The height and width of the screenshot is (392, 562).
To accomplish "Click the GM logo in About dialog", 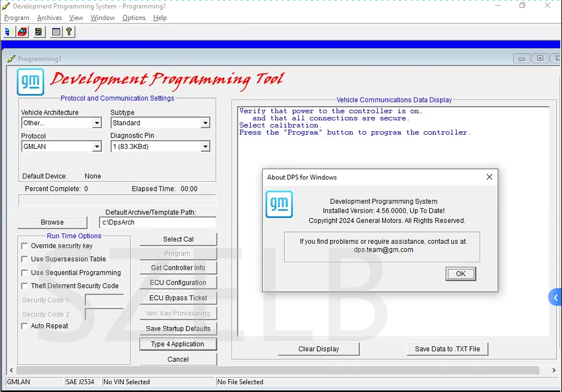I will click(x=279, y=204).
